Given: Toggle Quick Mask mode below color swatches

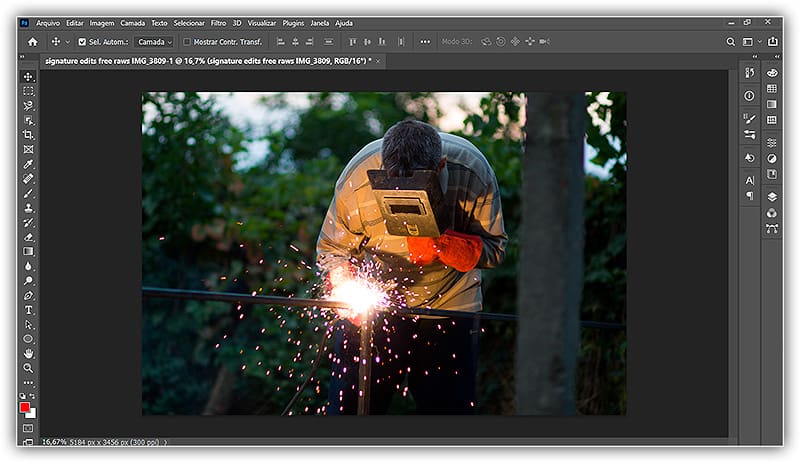Looking at the screenshot, I should click(x=28, y=428).
